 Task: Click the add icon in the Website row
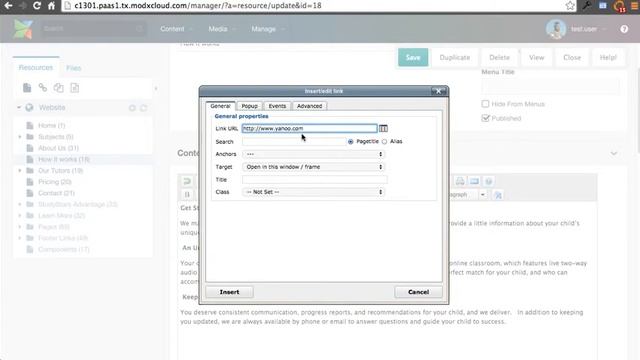click(132, 108)
